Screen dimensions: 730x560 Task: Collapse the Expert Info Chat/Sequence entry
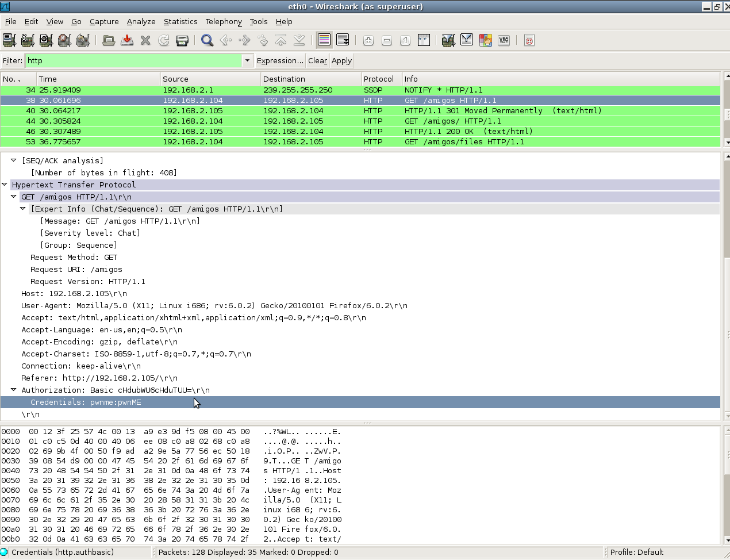coord(23,209)
